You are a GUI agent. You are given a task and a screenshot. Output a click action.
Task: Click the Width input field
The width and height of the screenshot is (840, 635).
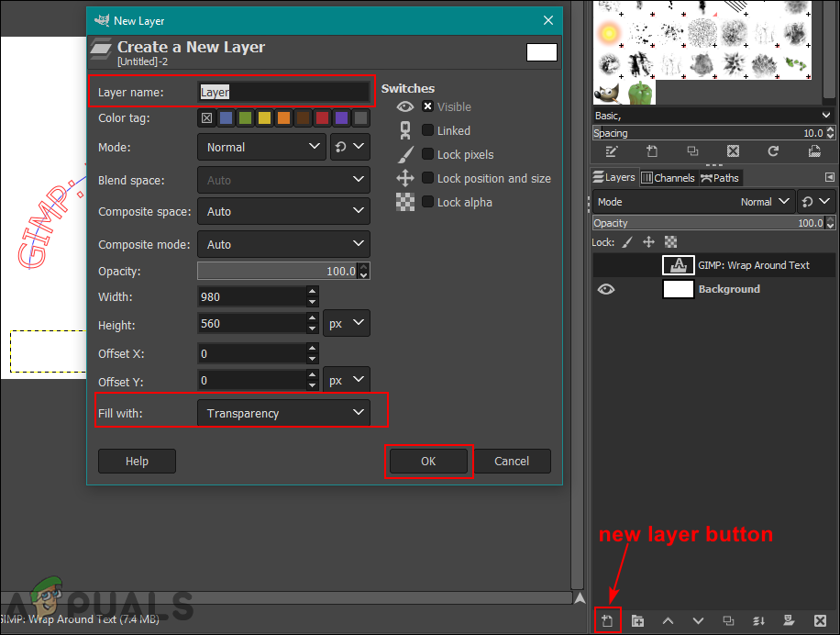tap(252, 296)
